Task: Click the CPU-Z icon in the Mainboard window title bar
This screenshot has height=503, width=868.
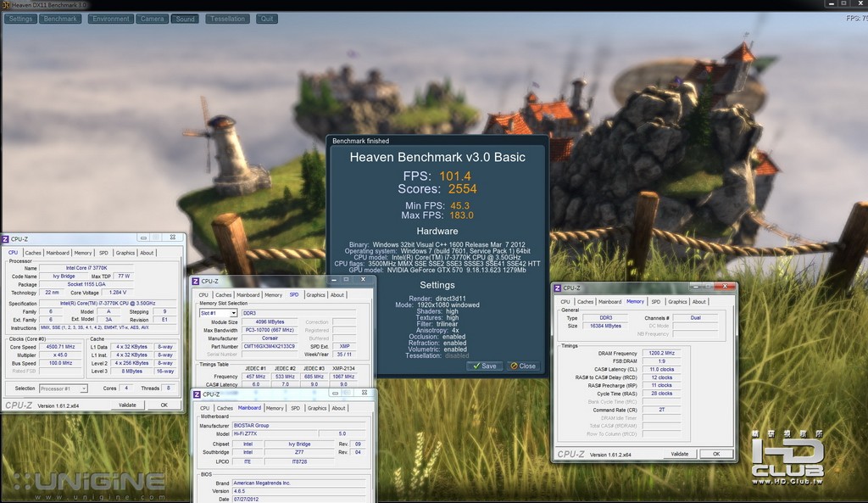Action: click(x=197, y=394)
